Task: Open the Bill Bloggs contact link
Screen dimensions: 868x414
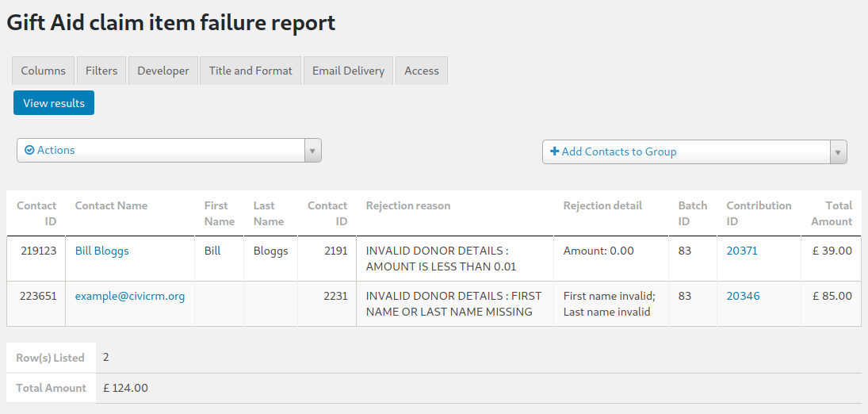Action: (101, 251)
